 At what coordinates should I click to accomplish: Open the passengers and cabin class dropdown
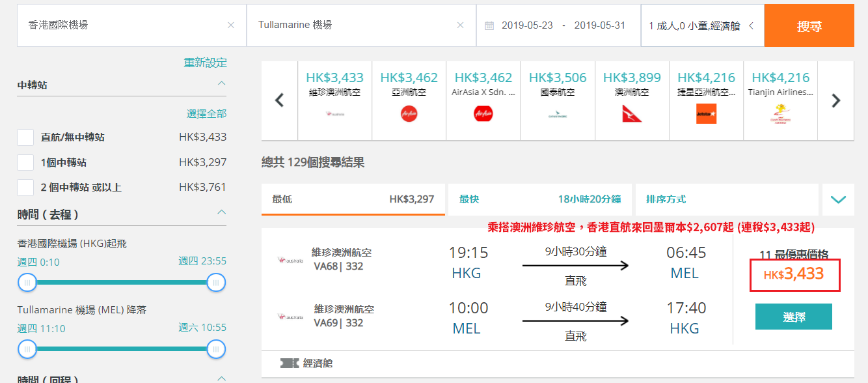[702, 26]
